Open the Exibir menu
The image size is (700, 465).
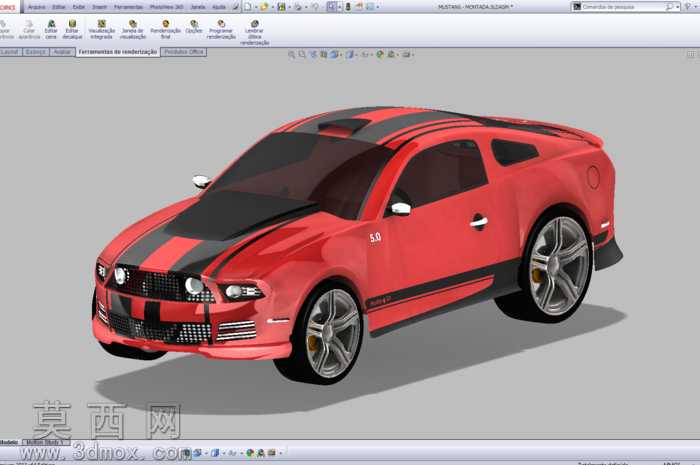(x=79, y=7)
